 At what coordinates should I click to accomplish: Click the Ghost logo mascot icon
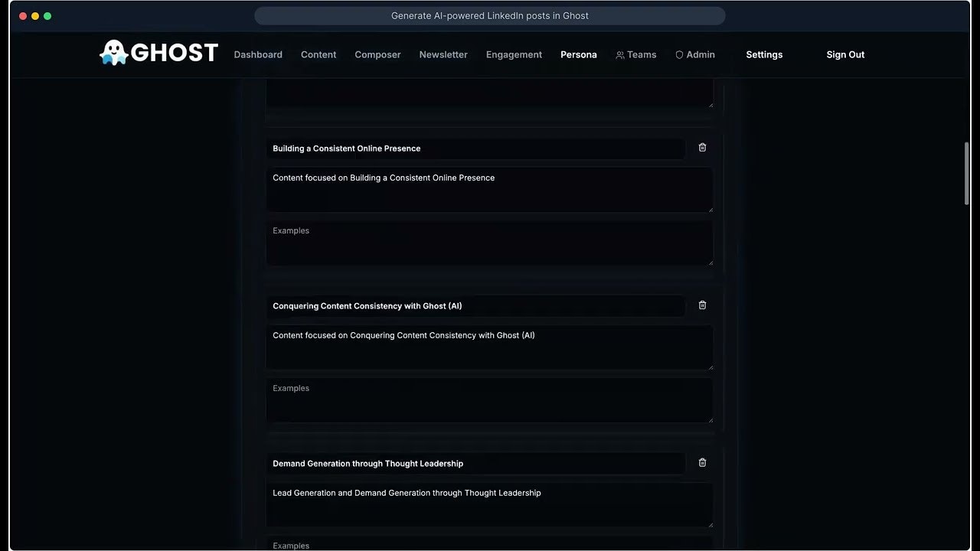[113, 53]
